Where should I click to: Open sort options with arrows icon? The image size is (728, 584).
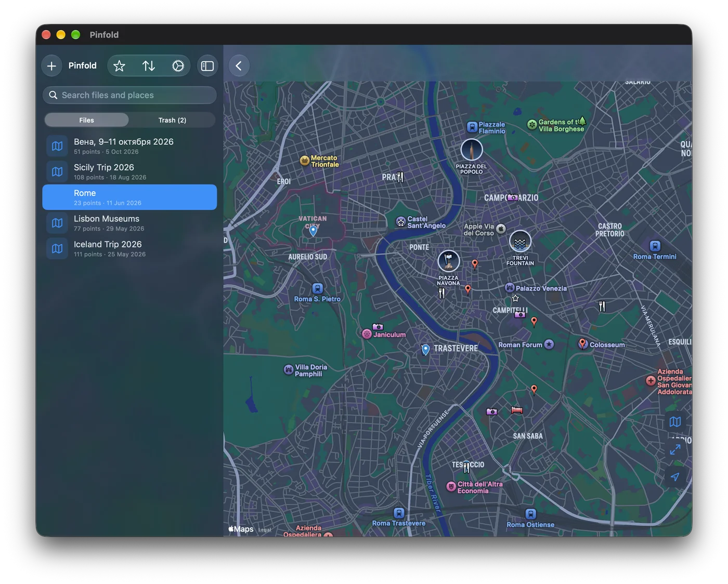[149, 66]
